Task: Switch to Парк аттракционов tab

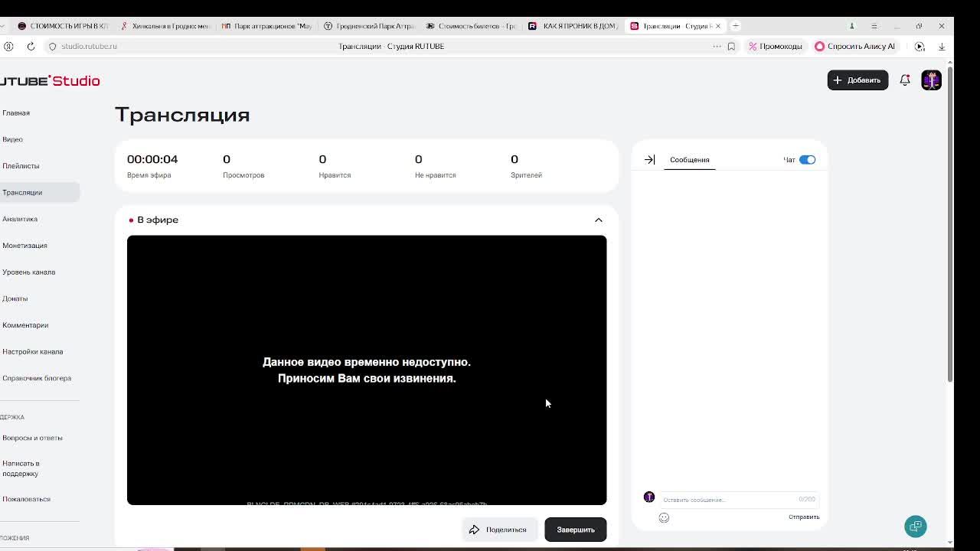Action: pyautogui.click(x=266, y=26)
